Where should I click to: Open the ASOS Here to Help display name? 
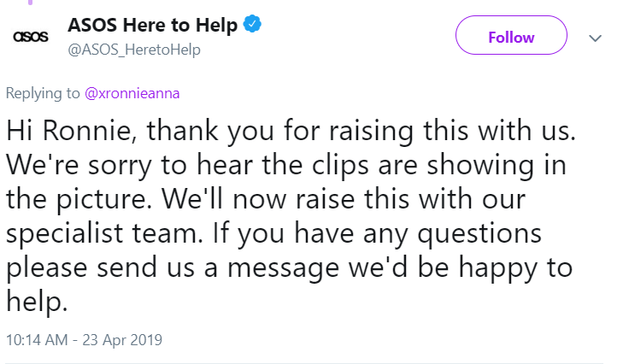coord(152,26)
